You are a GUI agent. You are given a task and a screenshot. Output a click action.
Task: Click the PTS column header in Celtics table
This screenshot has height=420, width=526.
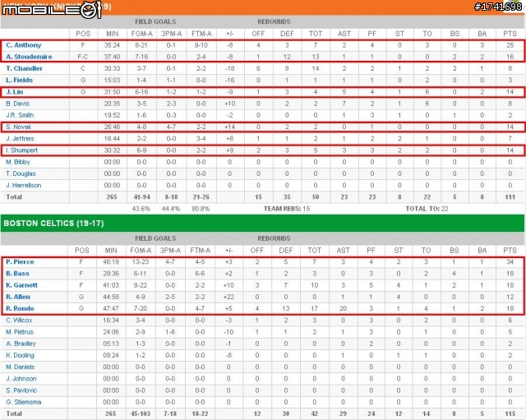click(510, 250)
